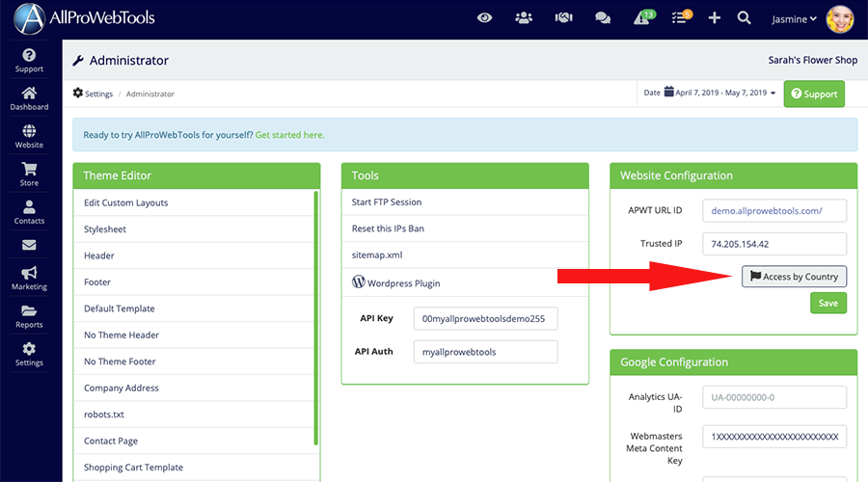The height and width of the screenshot is (482, 868).
Task: Click the Trusted IP field
Action: pos(774,244)
